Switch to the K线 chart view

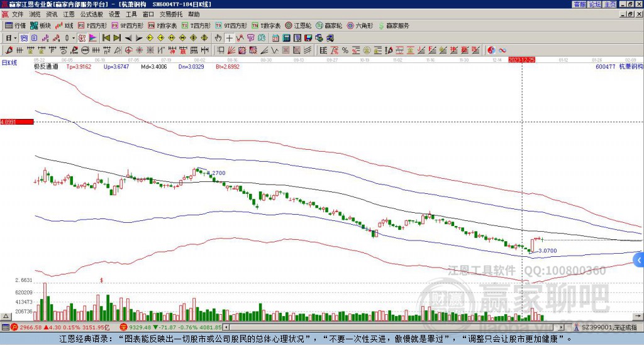click(x=64, y=25)
